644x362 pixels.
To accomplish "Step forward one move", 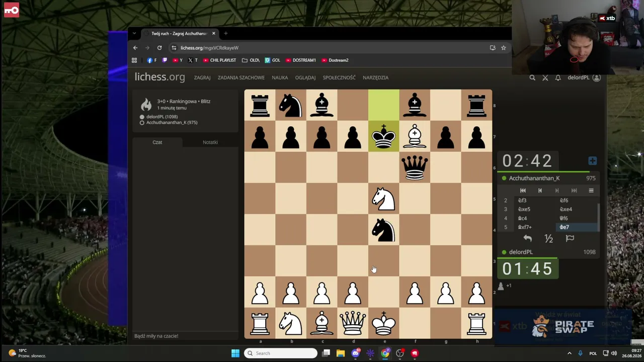I will click(x=557, y=191).
